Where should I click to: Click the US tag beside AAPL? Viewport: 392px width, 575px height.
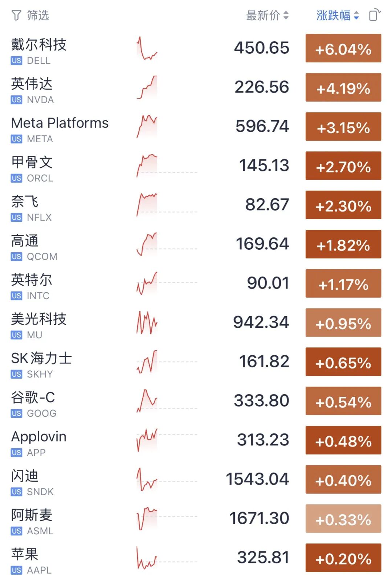16,570
